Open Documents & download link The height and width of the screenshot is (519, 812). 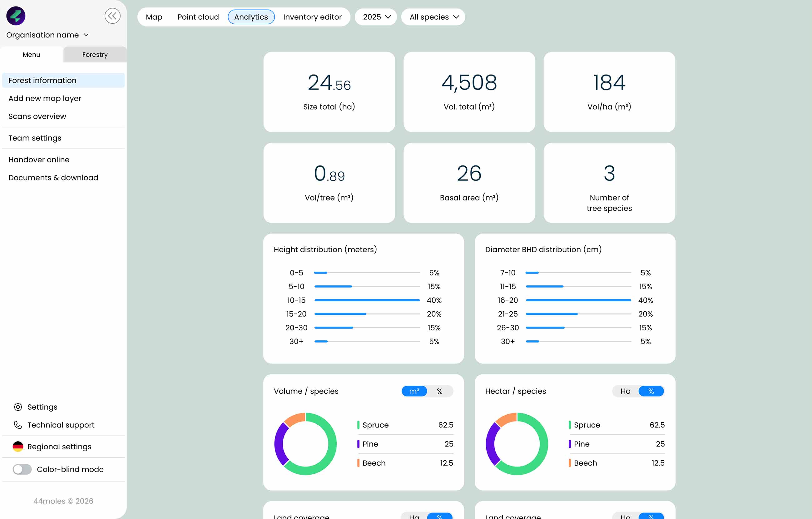click(53, 178)
